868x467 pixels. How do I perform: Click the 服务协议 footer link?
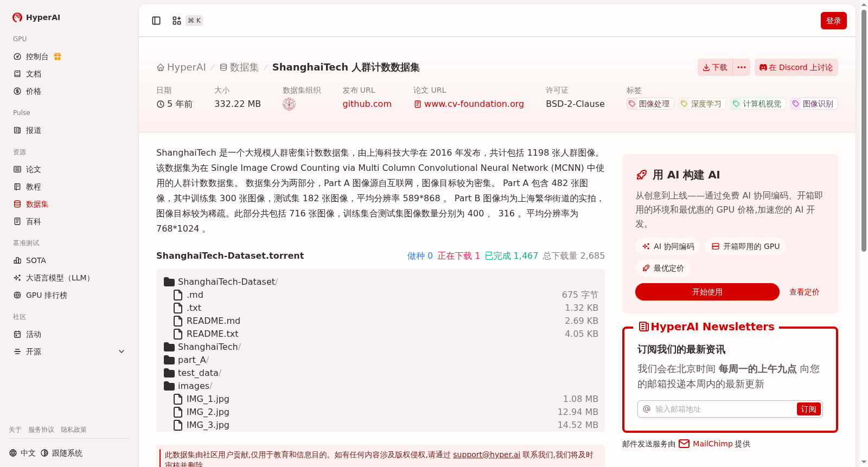point(41,430)
